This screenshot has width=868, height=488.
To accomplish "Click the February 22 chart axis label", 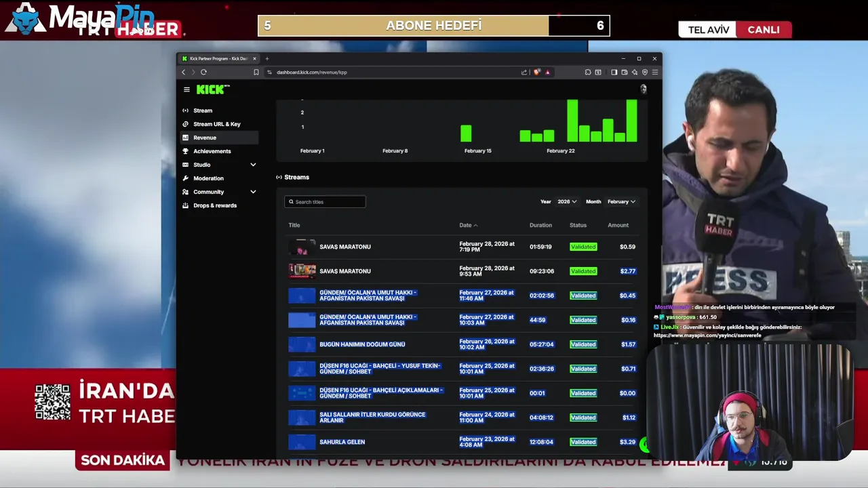I will point(560,150).
